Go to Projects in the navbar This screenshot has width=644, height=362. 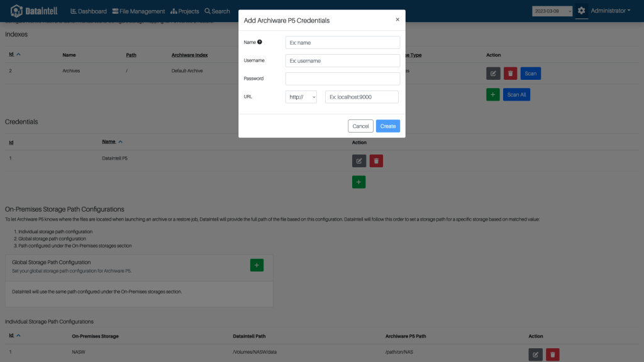coord(184,11)
